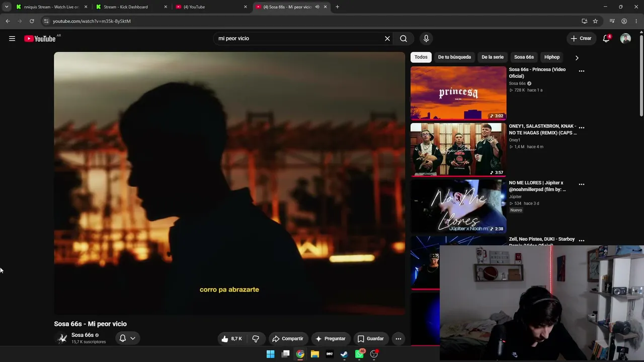Open the Chrome profile icon
The width and height of the screenshot is (644, 362).
click(x=624, y=21)
